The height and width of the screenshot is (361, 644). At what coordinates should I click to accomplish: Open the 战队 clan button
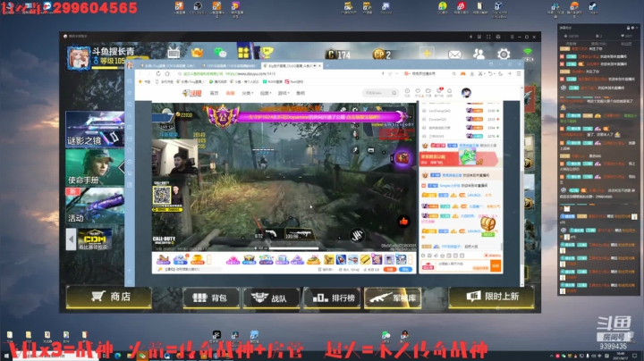point(271,298)
